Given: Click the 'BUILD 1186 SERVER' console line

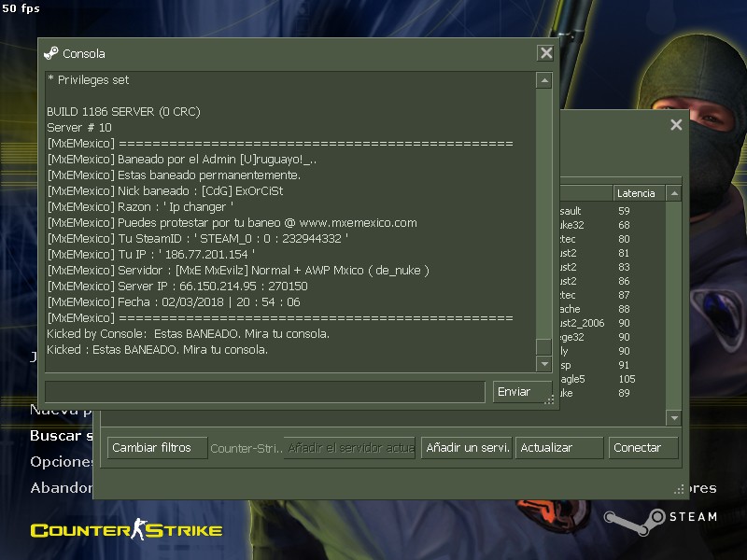Looking at the screenshot, I should click(x=123, y=112).
